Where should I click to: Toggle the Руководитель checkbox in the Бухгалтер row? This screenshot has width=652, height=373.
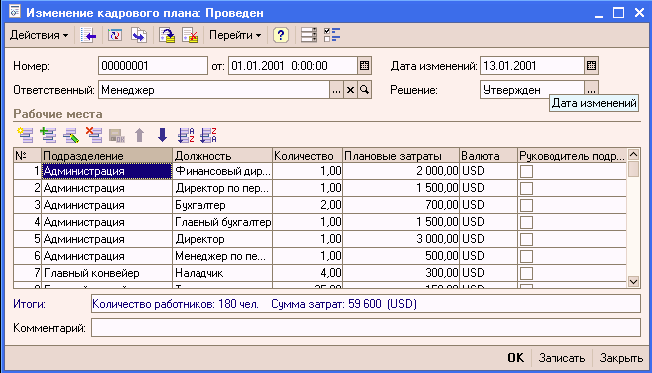click(x=526, y=205)
